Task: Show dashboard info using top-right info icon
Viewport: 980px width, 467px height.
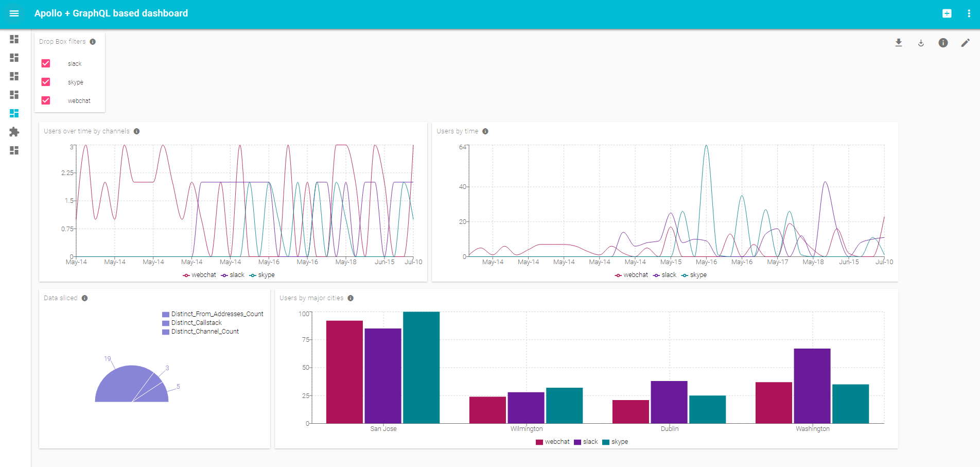Action: 943,43
